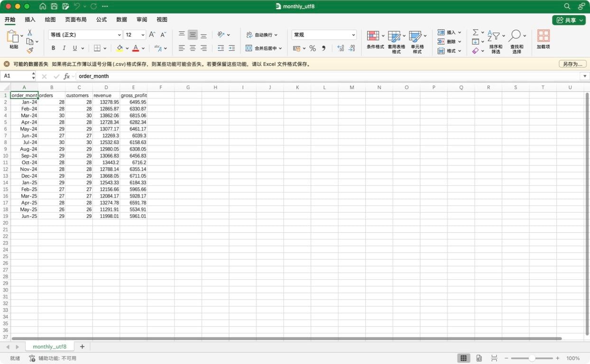
Task: Align text to top icon
Action: pos(182,35)
